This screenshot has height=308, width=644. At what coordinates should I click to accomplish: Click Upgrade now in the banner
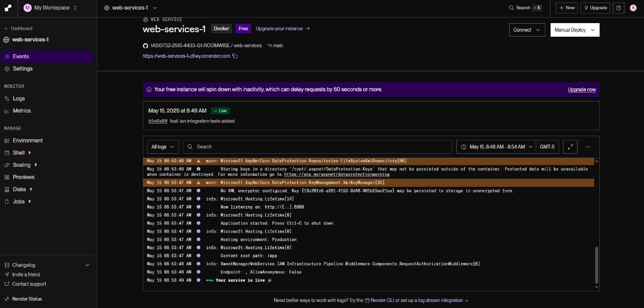coord(582,89)
